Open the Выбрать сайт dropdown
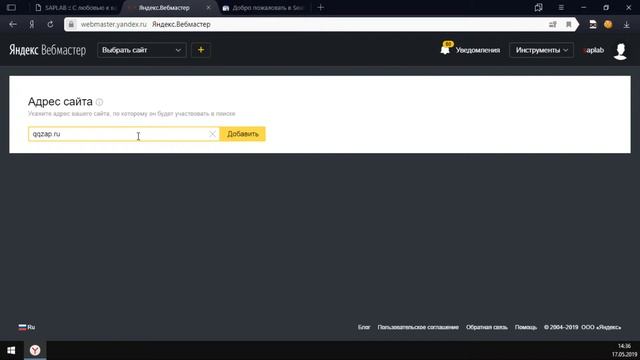This screenshot has height=360, width=640. [142, 50]
